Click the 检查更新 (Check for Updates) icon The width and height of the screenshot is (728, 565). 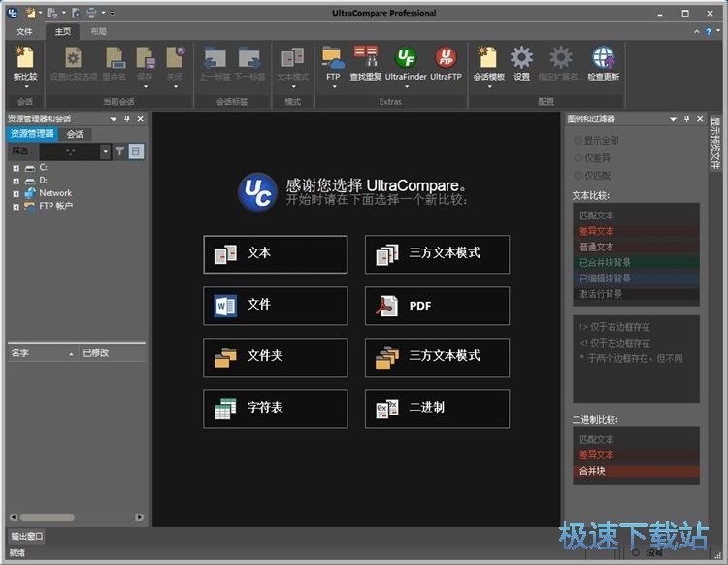[x=603, y=58]
